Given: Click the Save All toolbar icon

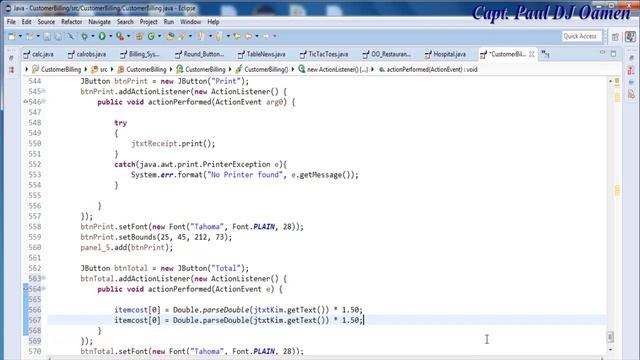Looking at the screenshot, I should pyautogui.click(x=58, y=36).
